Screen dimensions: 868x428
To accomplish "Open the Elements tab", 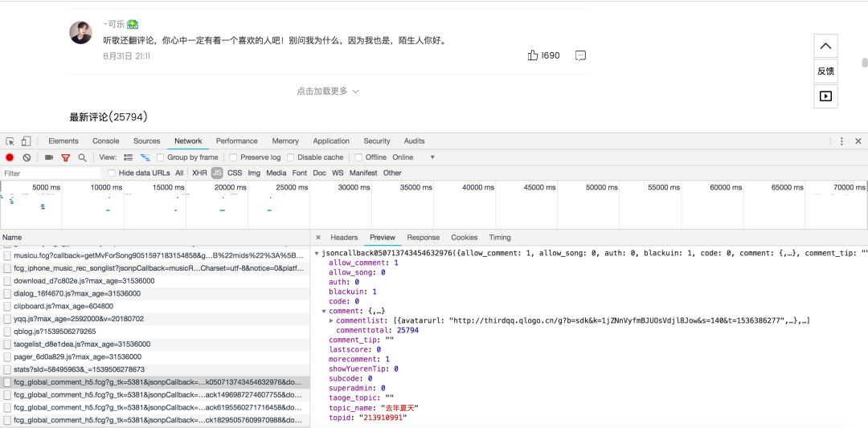I will (63, 141).
